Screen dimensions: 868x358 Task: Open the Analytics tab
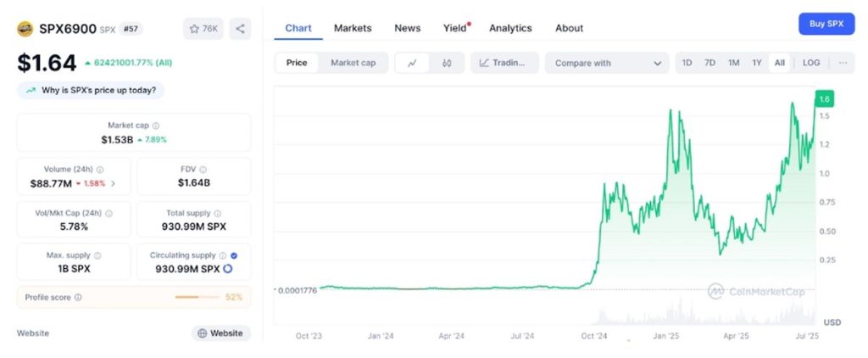tap(510, 28)
